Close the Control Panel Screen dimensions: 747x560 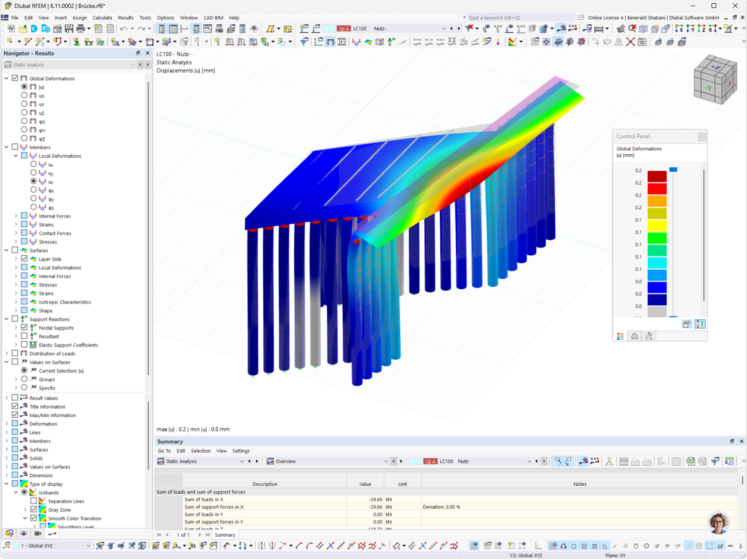pyautogui.click(x=702, y=137)
